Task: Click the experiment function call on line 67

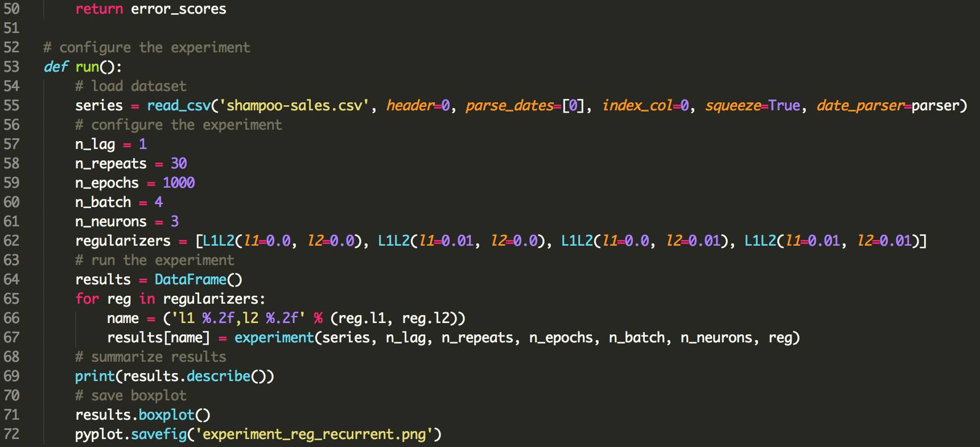Action: (274, 338)
